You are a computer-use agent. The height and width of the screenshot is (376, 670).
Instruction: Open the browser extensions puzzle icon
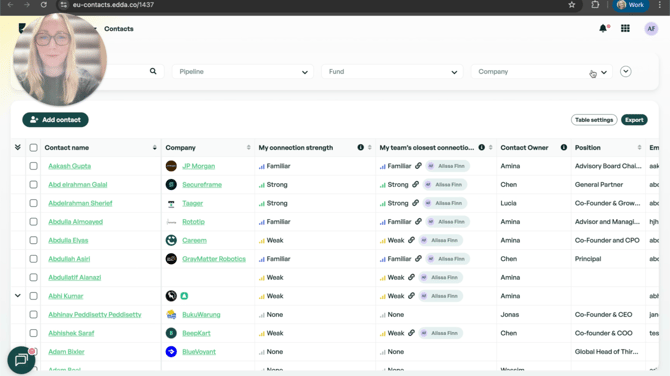(x=595, y=5)
